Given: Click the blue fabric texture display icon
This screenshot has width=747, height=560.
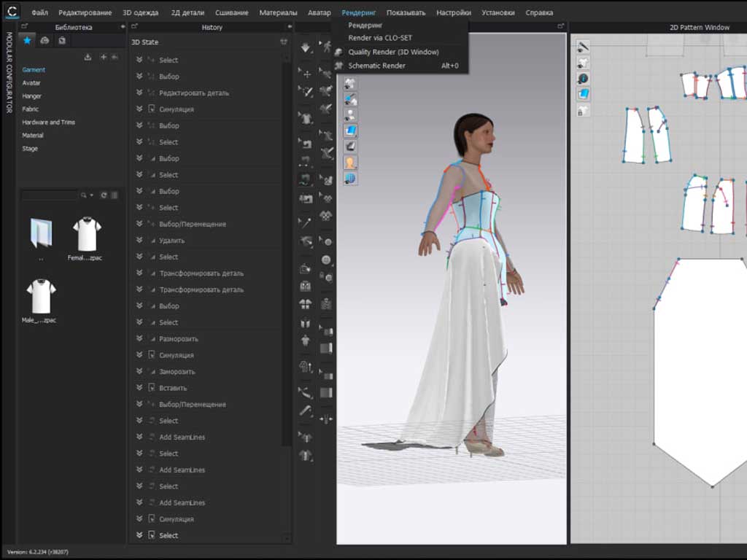Looking at the screenshot, I should pos(351,131).
